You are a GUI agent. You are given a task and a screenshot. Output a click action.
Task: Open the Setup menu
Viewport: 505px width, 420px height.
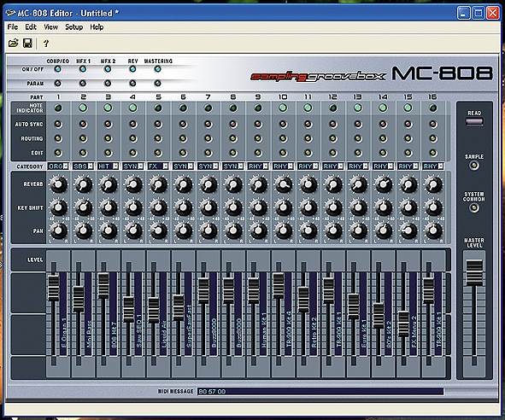(74, 27)
